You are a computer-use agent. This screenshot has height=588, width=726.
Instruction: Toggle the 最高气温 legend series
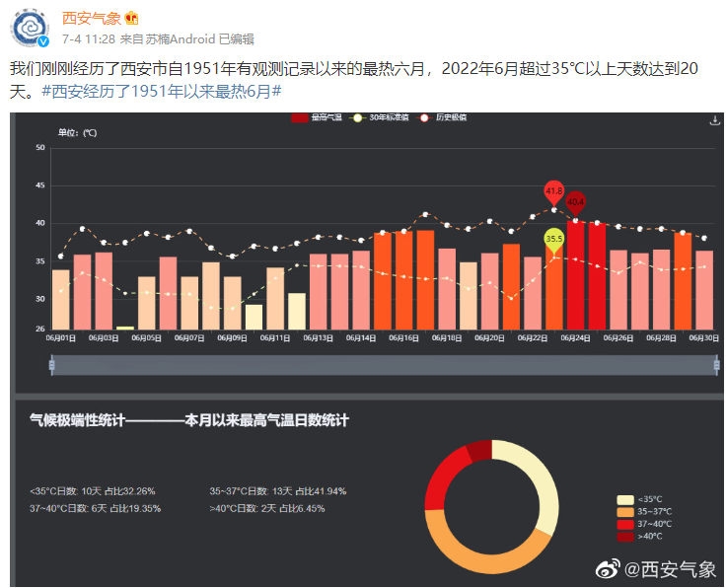coord(317,117)
